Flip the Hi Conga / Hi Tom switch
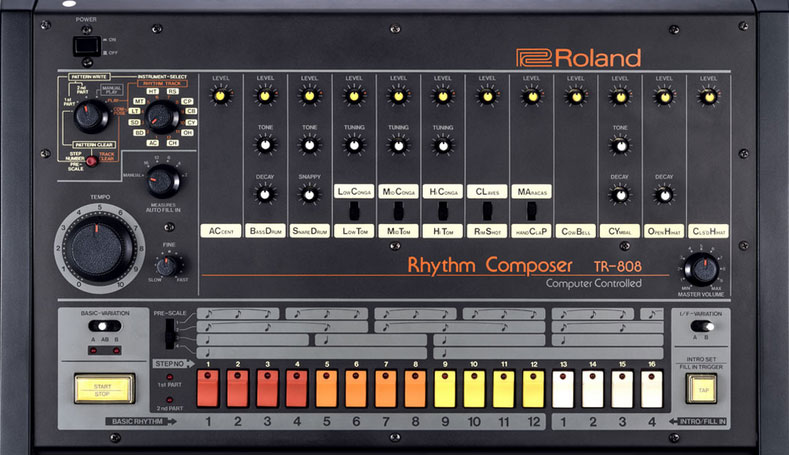Image resolution: width=789 pixels, height=455 pixels. pyautogui.click(x=443, y=211)
